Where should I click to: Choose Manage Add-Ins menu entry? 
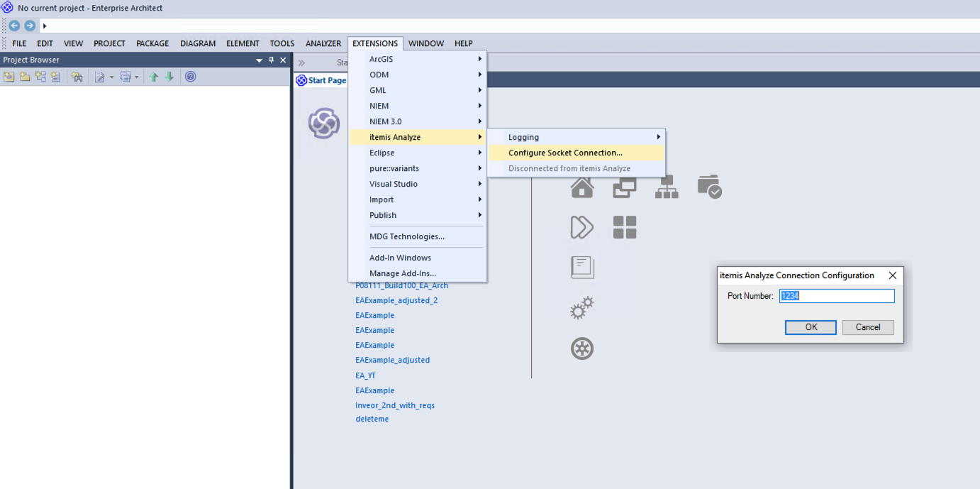coord(417,273)
